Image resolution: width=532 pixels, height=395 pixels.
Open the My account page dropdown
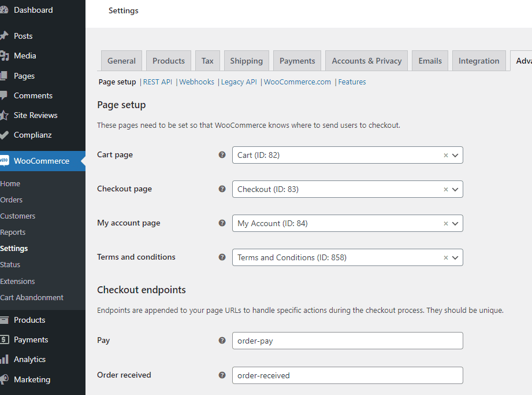455,223
